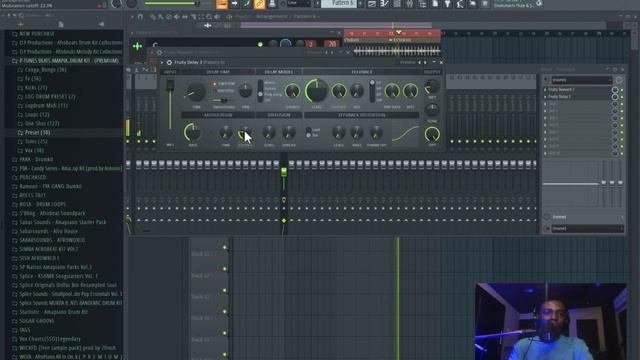Select the Fruity Delay 3 effect slot
The width and height of the screenshot is (640, 360).
(x=578, y=97)
